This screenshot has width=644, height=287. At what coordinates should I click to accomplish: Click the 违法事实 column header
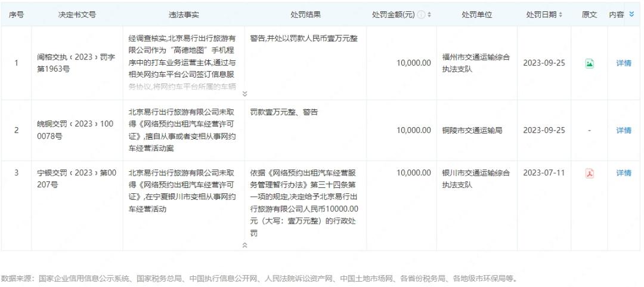(184, 15)
